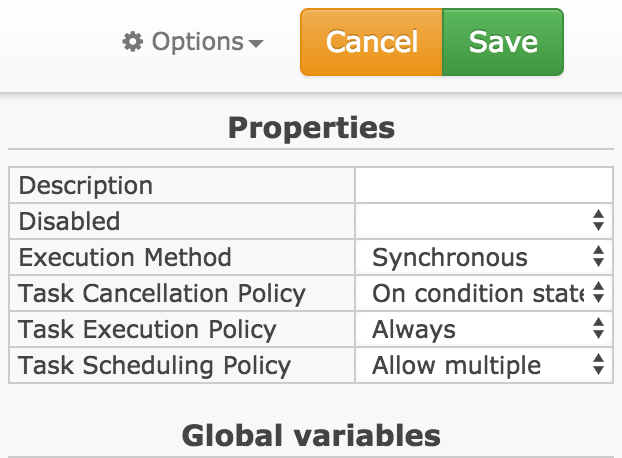The image size is (622, 458).
Task: Open Task Execution Policy Always dropdown
Action: [x=484, y=330]
